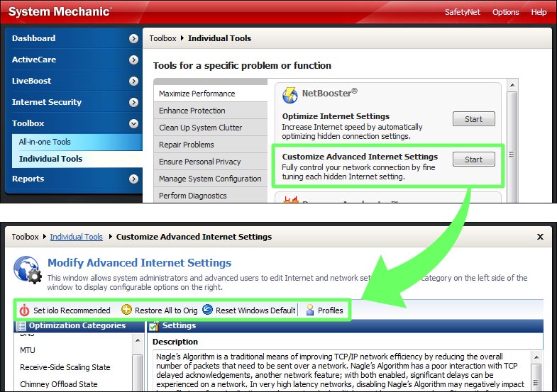Click the globe with gear icon
This screenshot has width=557, height=392.
(28, 270)
